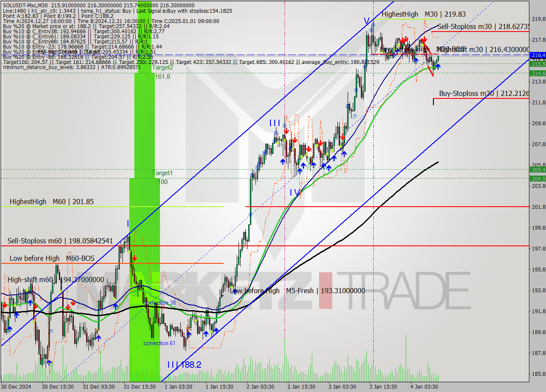
Task: Select the 'High-shift m60 | 194.37000000' label
Action: pos(56,280)
